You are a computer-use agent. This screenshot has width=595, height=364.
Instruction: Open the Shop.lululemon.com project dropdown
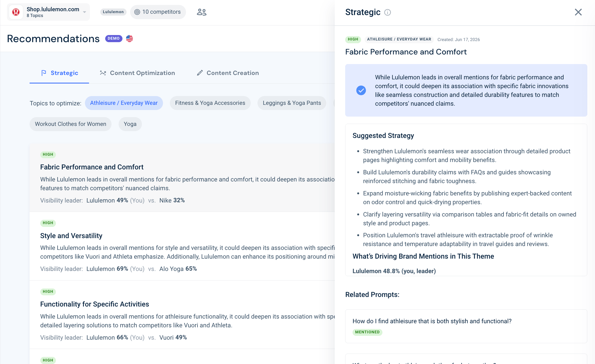(x=48, y=12)
